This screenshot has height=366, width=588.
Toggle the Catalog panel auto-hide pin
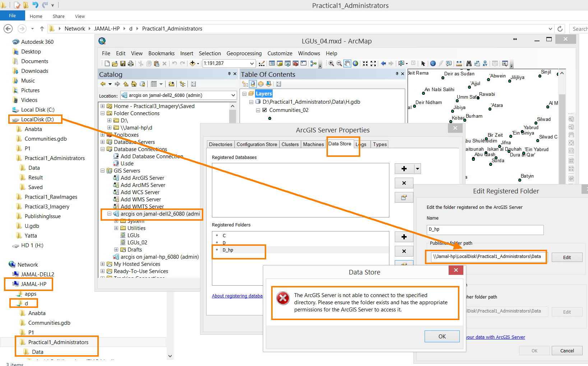click(x=229, y=74)
